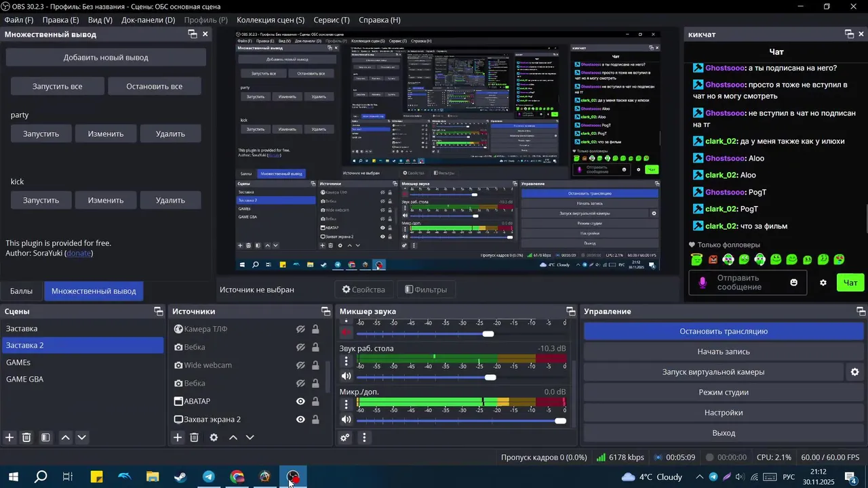This screenshot has width=868, height=488.
Task: Float the Множественный вывод dock panel
Action: pyautogui.click(x=193, y=34)
